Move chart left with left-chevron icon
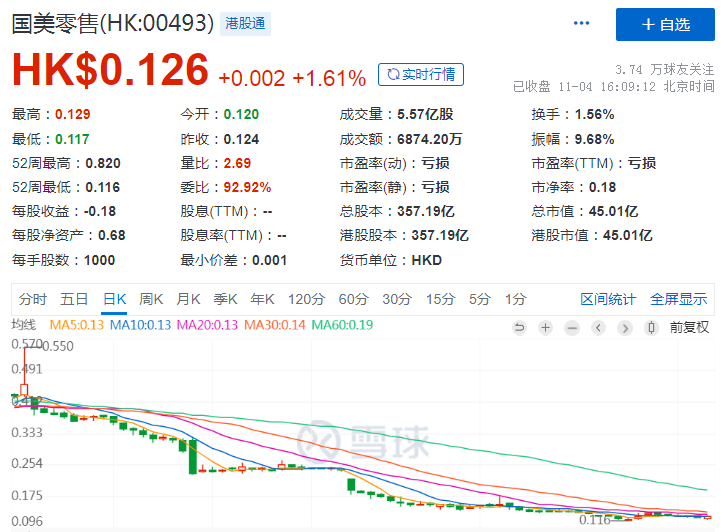The width and height of the screenshot is (723, 532). click(599, 328)
